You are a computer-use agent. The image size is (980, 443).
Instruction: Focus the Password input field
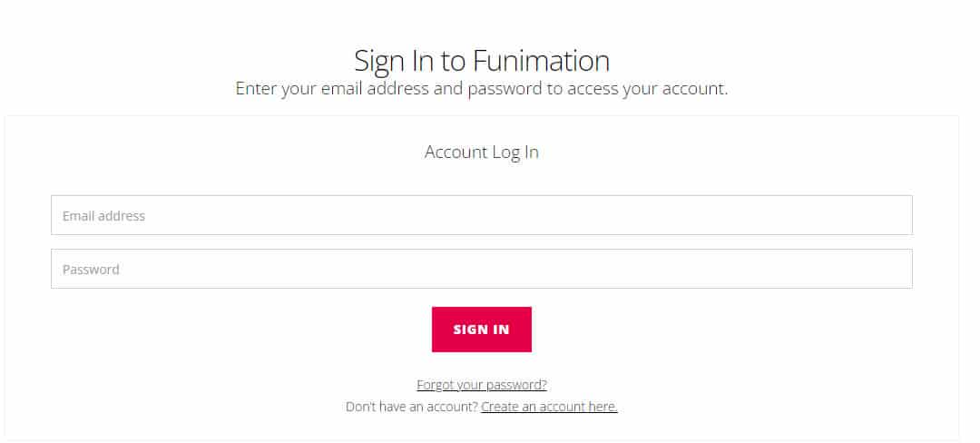481,269
